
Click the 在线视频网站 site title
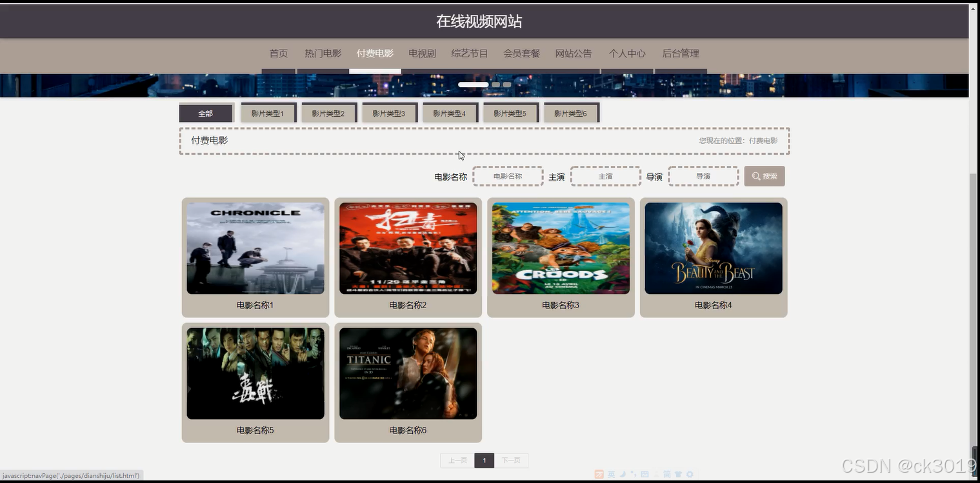click(479, 21)
